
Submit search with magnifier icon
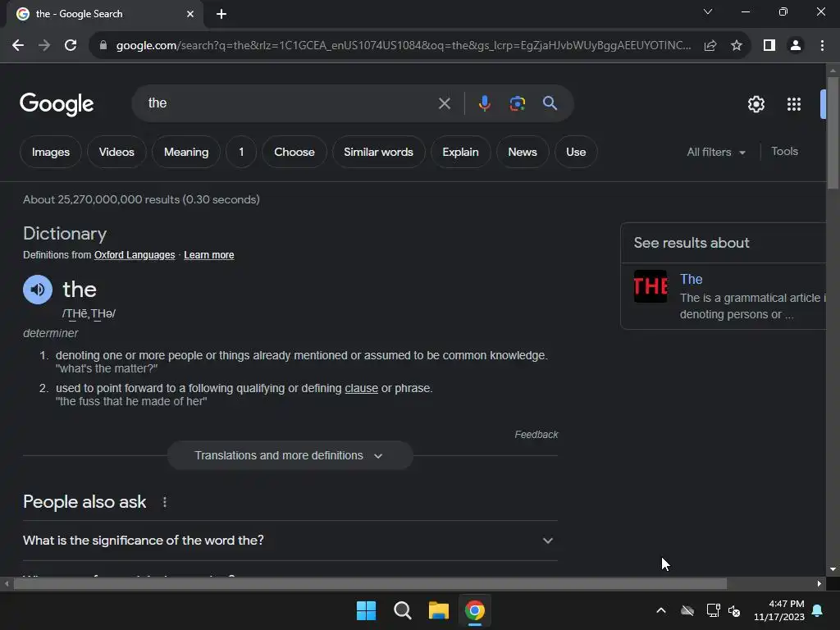pyautogui.click(x=550, y=103)
